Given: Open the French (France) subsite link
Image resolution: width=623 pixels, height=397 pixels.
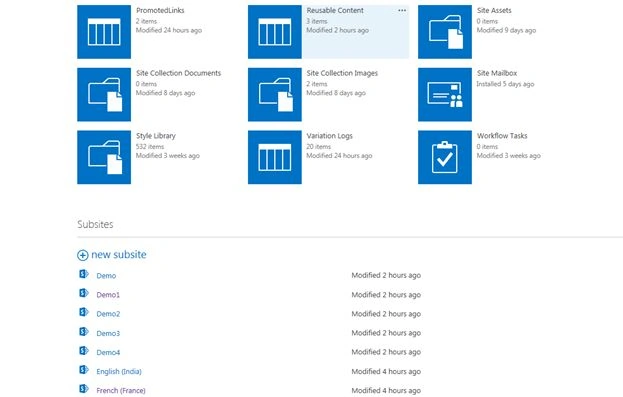Looking at the screenshot, I should point(121,391).
